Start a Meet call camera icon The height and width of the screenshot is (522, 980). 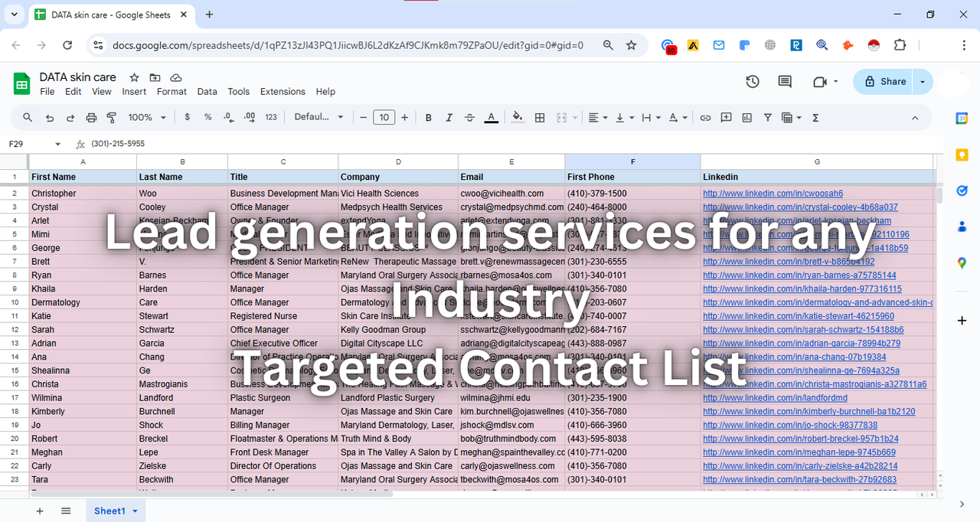[x=820, y=82]
